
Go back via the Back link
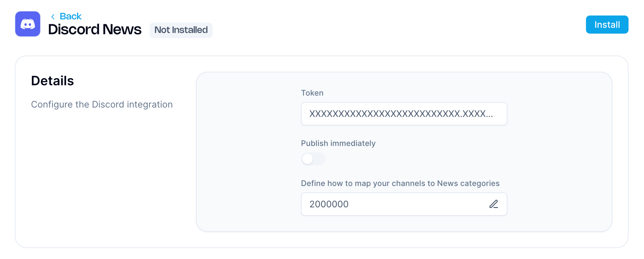pos(71,16)
